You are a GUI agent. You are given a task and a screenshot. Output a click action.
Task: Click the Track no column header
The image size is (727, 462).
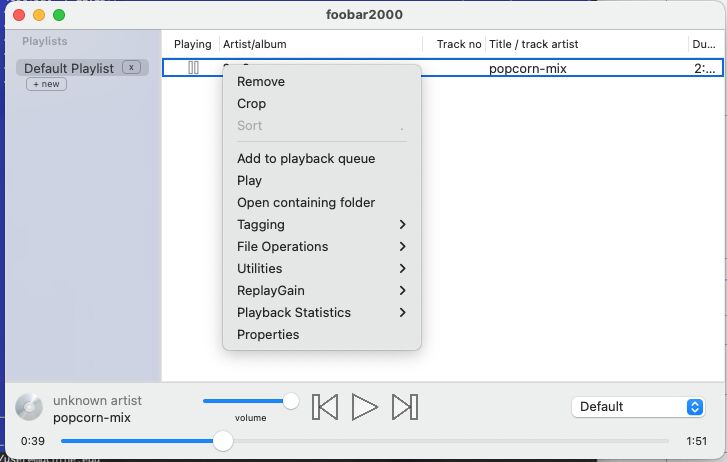(459, 44)
